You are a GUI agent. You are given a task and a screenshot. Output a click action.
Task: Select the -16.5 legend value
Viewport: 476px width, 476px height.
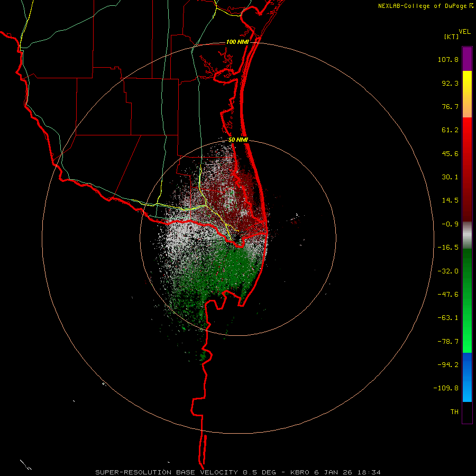coord(448,248)
